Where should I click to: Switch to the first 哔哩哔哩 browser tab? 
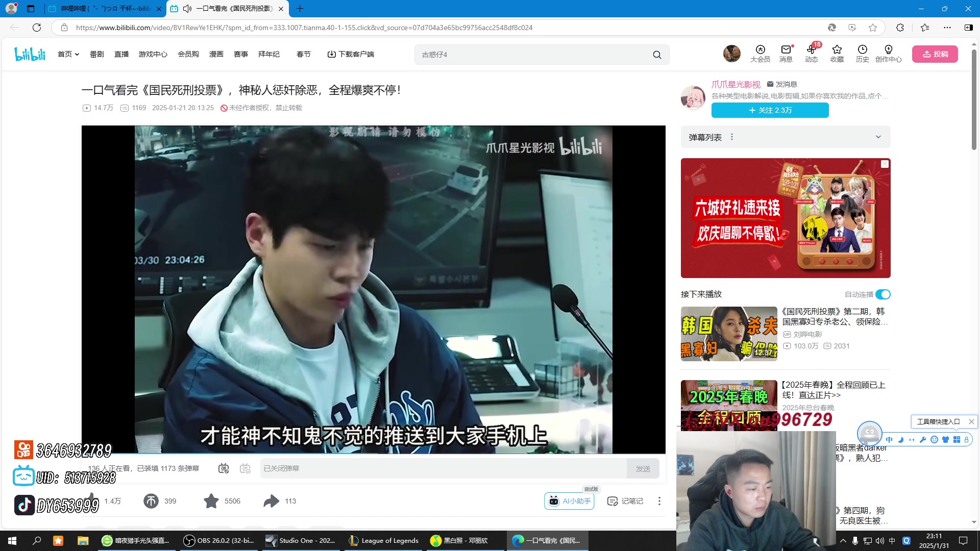(105, 9)
